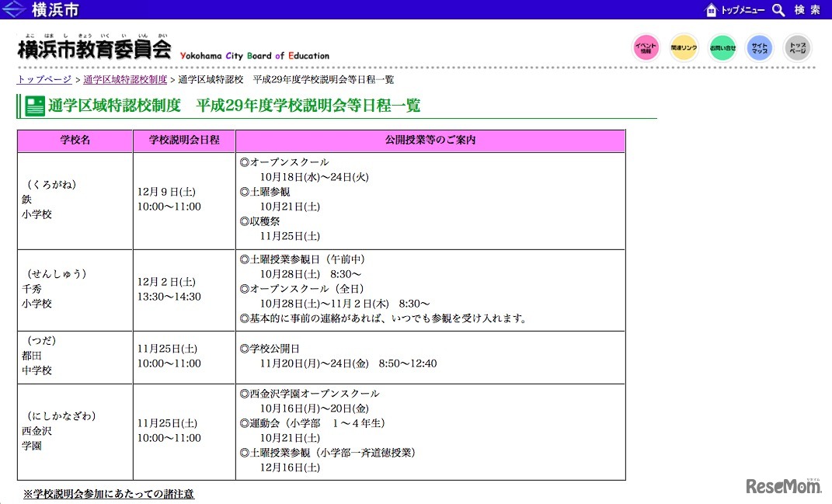Image resolution: width=832 pixels, height=504 pixels.
Task: Open the 通学区域特認校制度 breadcrumb link
Action: 117,78
